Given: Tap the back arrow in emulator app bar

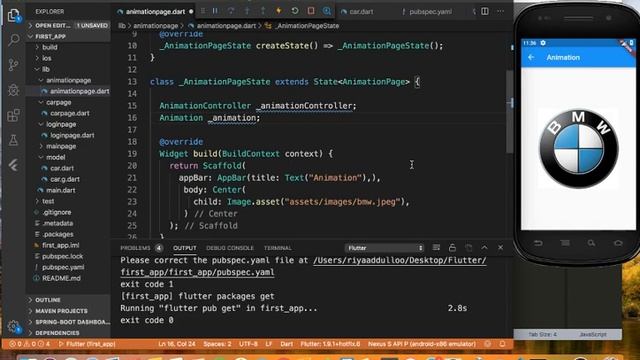Looking at the screenshot, I should pyautogui.click(x=531, y=58).
